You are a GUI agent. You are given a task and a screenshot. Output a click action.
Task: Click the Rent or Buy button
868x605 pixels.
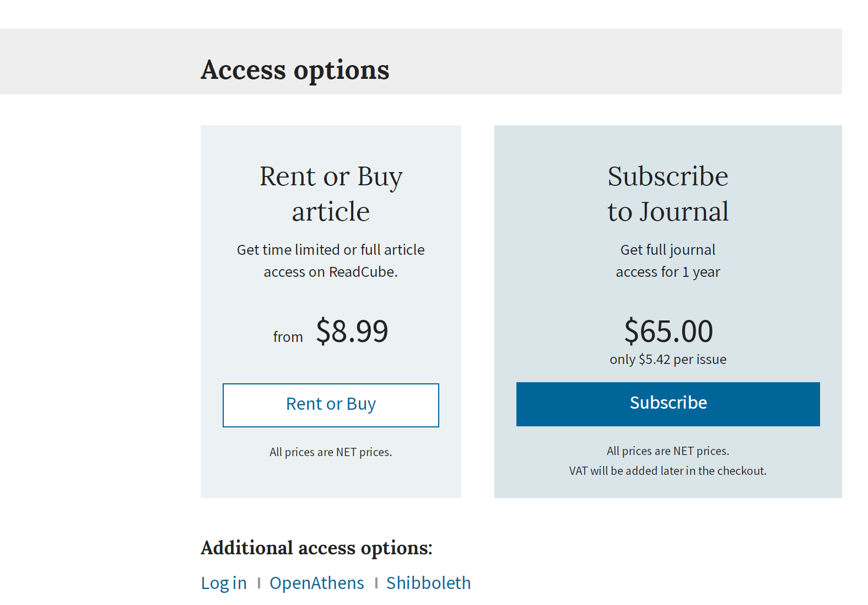click(331, 405)
